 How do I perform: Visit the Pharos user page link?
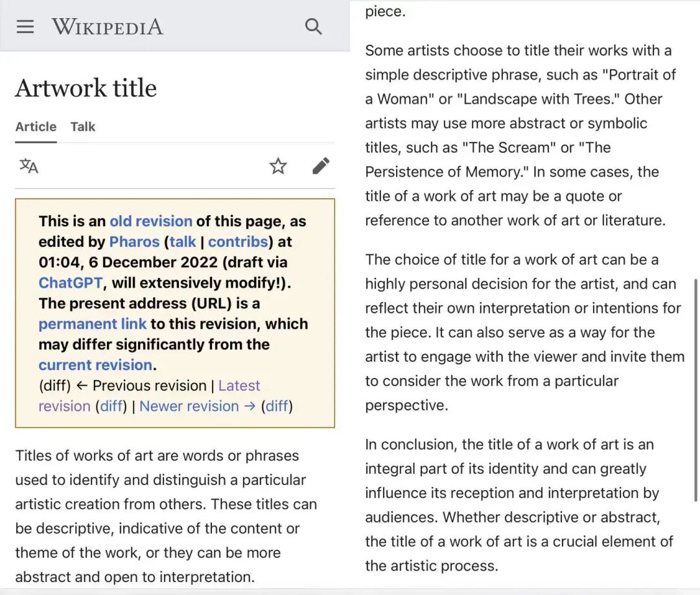click(x=134, y=242)
